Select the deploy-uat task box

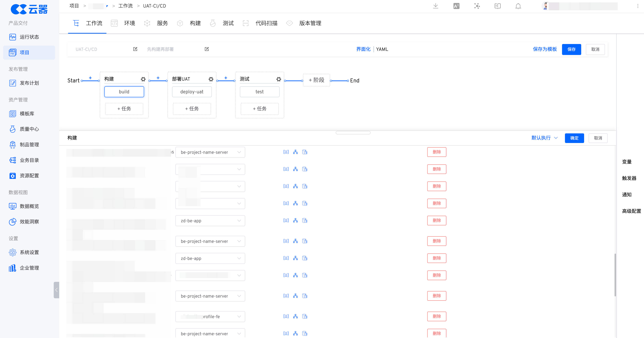pyautogui.click(x=192, y=92)
